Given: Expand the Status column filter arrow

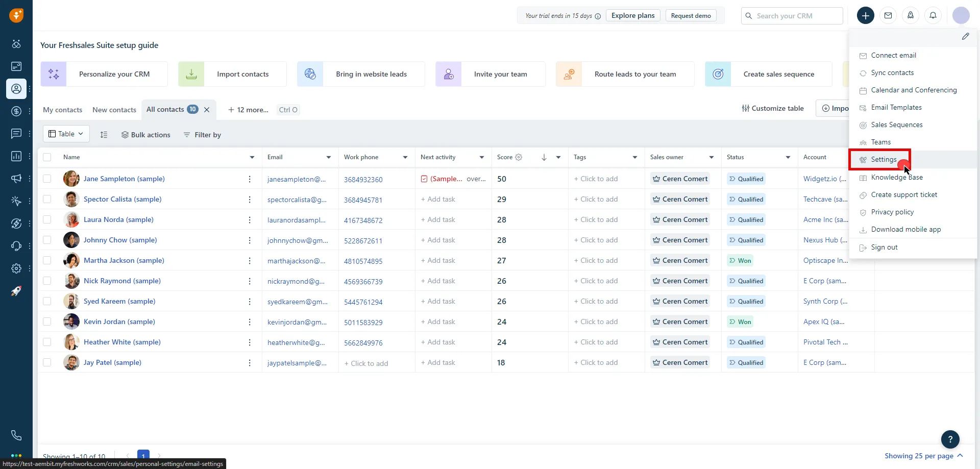Looking at the screenshot, I should 788,157.
